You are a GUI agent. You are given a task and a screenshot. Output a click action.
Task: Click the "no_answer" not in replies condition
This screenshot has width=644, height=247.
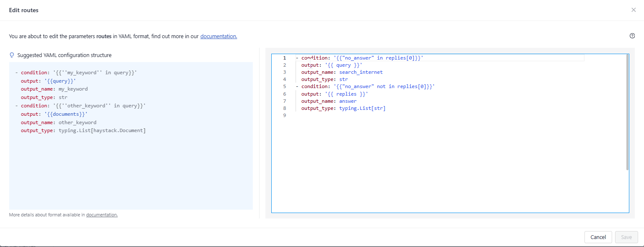pyautogui.click(x=384, y=86)
